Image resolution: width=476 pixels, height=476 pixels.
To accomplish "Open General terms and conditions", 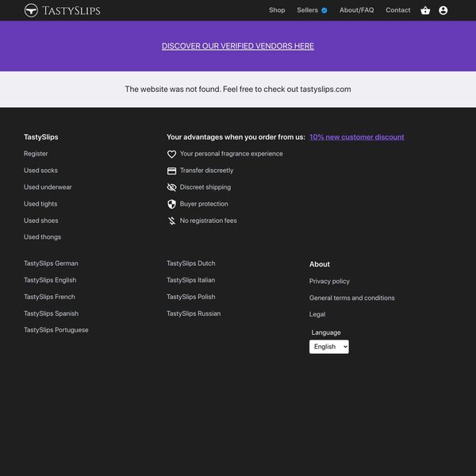I will pos(351,297).
